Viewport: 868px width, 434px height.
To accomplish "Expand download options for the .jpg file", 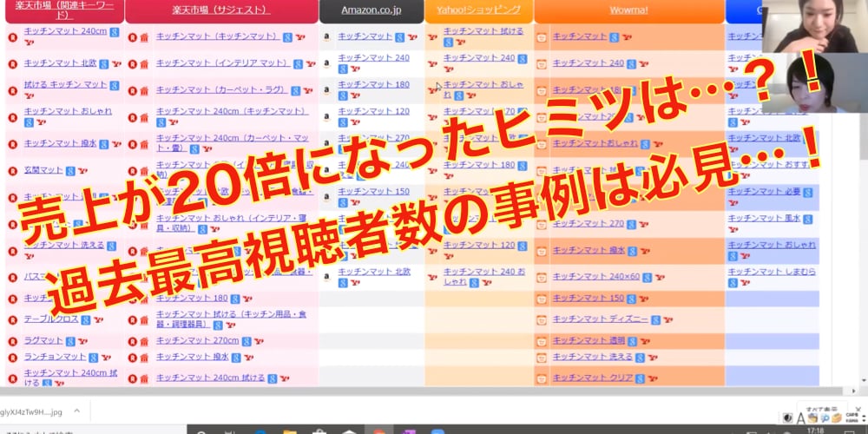I will coord(77,411).
